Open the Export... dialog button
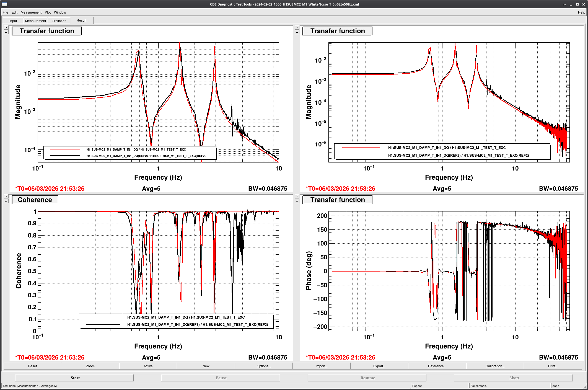The image size is (588, 390). pyautogui.click(x=379, y=366)
